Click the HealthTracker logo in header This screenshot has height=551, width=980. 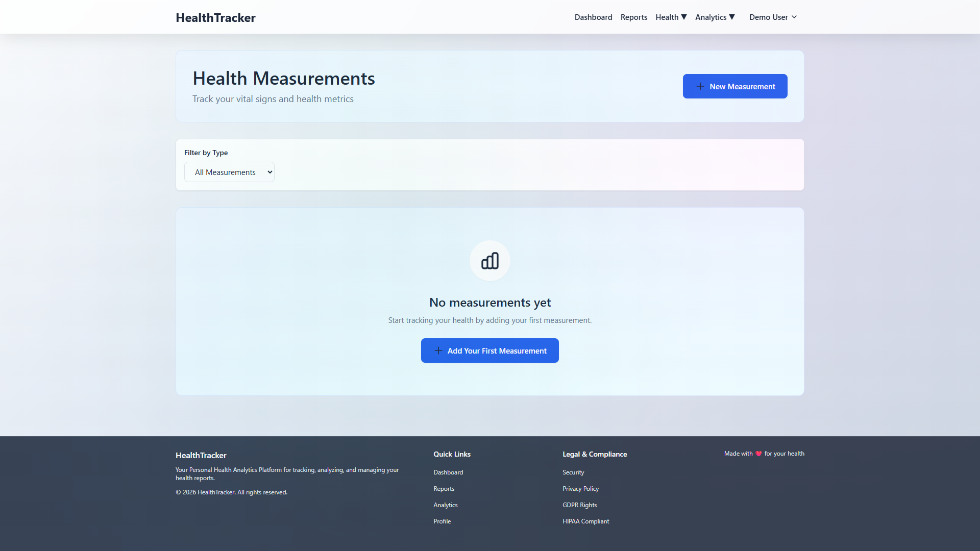tap(215, 17)
